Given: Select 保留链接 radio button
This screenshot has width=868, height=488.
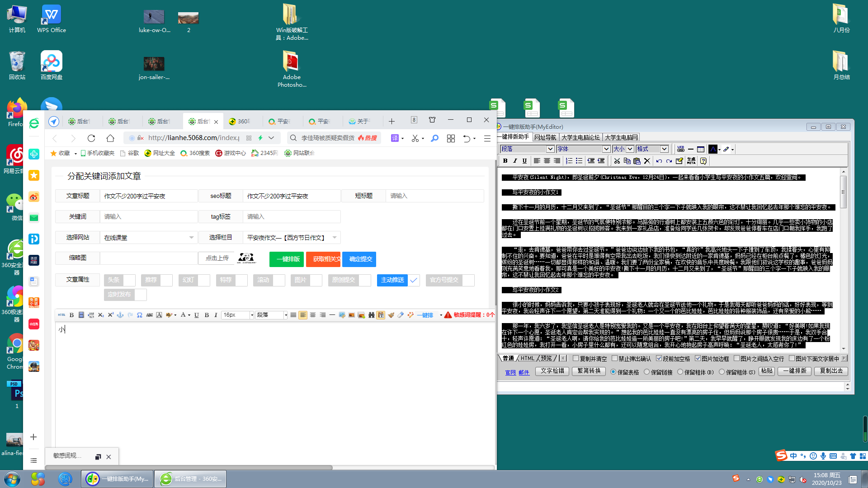Looking at the screenshot, I should pos(646,372).
